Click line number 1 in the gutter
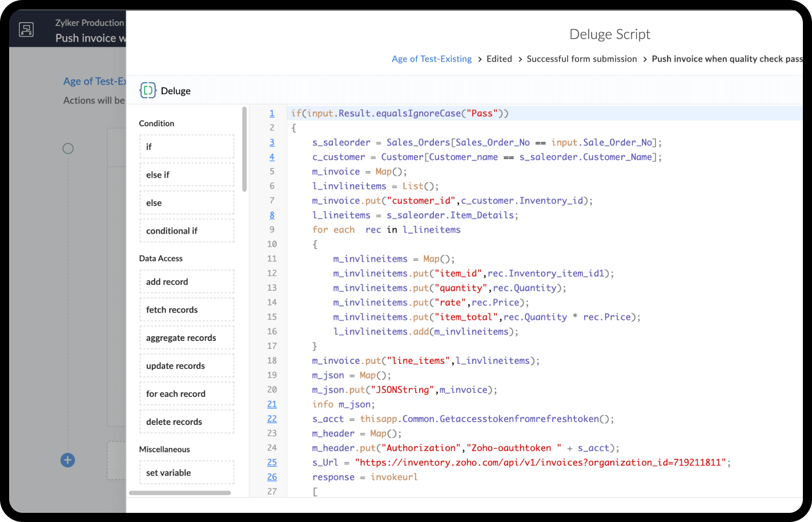Screen dimensions: 812x522 (x=272, y=114)
